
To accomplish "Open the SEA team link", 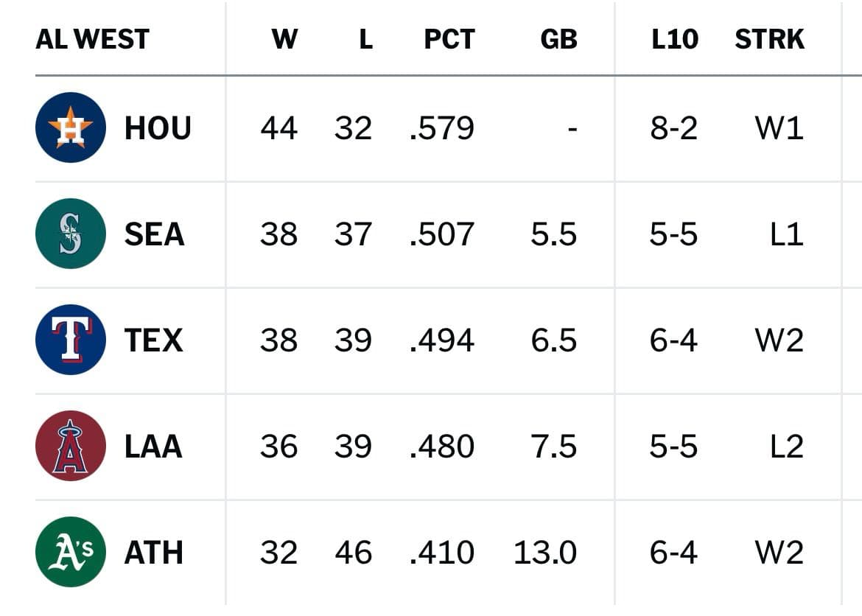I will click(154, 234).
